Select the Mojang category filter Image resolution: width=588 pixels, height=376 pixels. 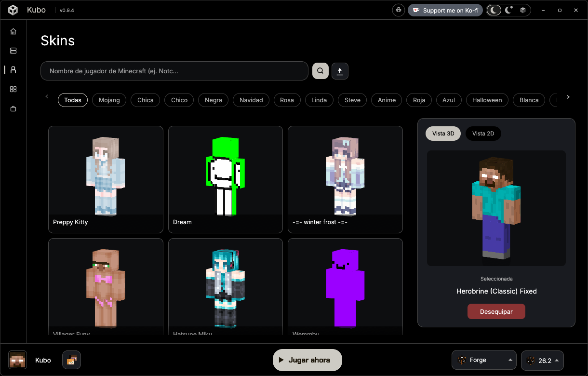click(109, 100)
